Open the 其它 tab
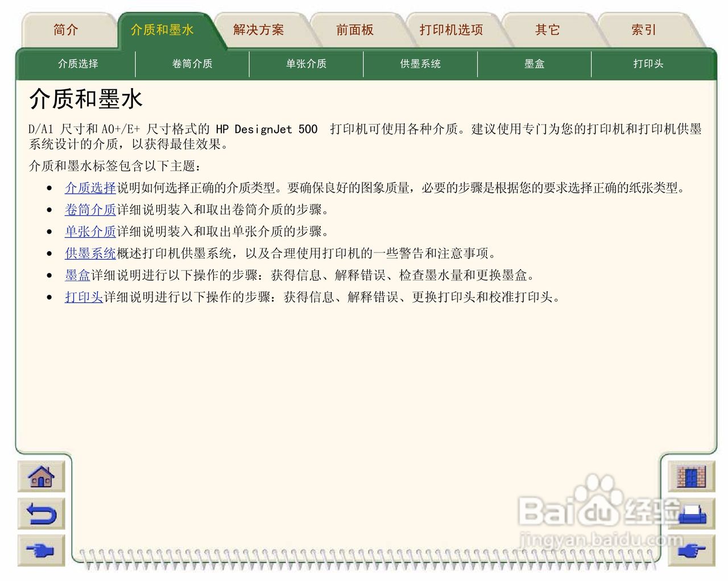This screenshot has height=581, width=728. (547, 30)
